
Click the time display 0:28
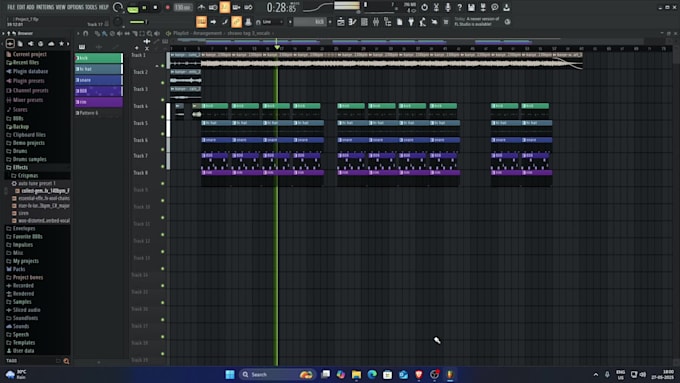pyautogui.click(x=282, y=7)
